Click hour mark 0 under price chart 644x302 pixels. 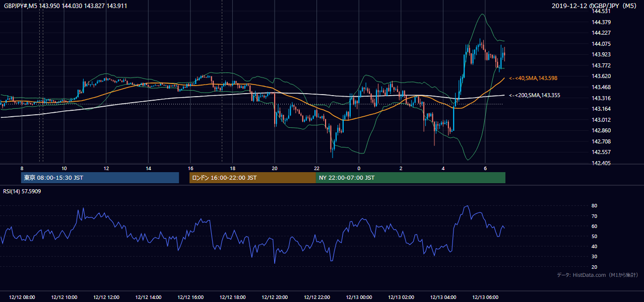click(359, 168)
